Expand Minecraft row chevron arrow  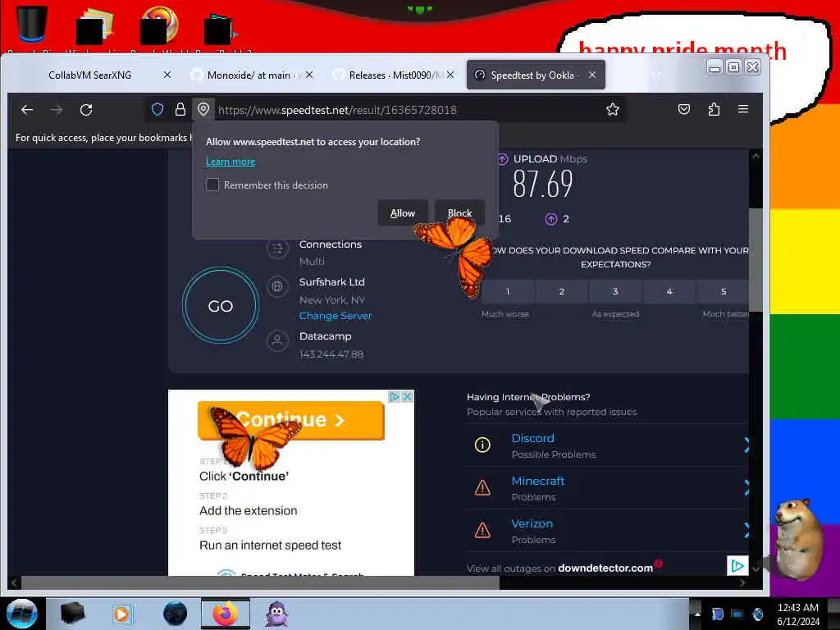[x=746, y=487]
